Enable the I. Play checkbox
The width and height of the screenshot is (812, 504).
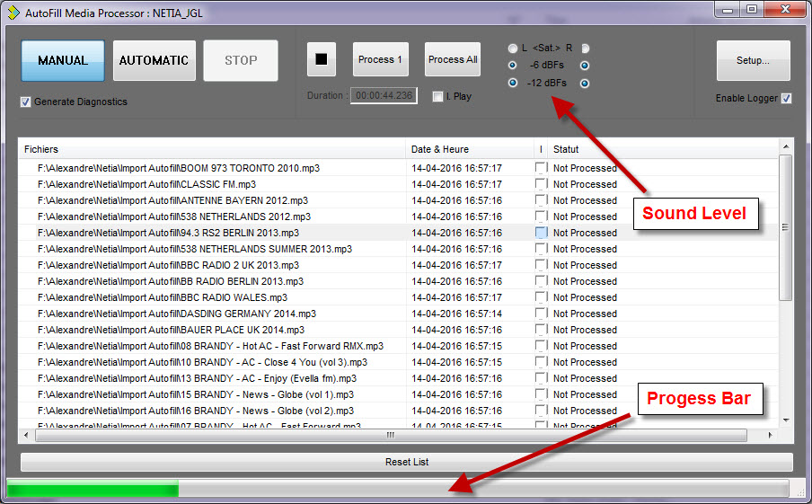[437, 96]
